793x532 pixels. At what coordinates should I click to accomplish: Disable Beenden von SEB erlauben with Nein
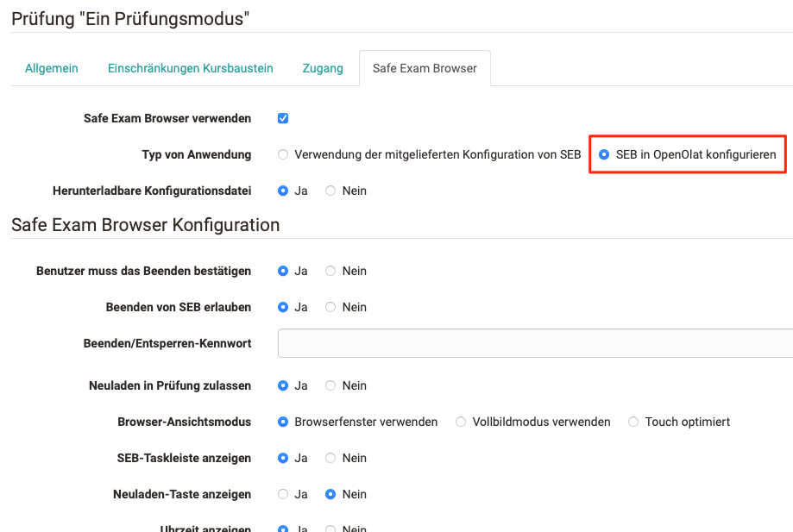330,307
